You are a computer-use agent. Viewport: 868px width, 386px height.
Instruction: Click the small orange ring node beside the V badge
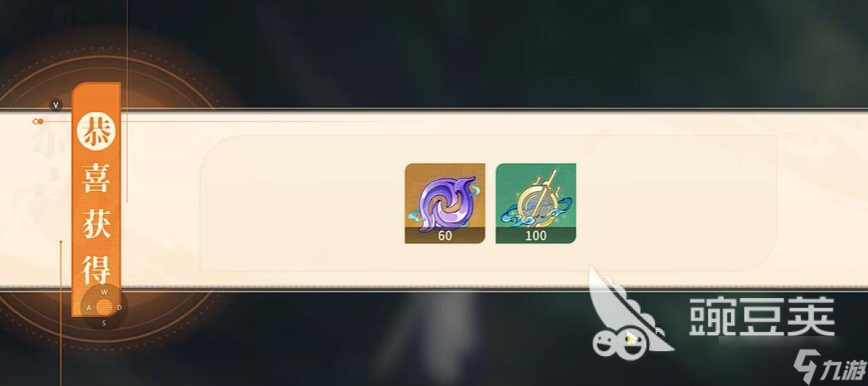point(38,121)
